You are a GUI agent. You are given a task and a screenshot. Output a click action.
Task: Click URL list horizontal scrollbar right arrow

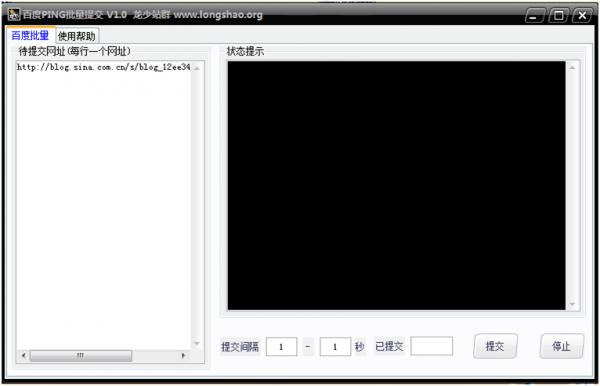[x=183, y=355]
